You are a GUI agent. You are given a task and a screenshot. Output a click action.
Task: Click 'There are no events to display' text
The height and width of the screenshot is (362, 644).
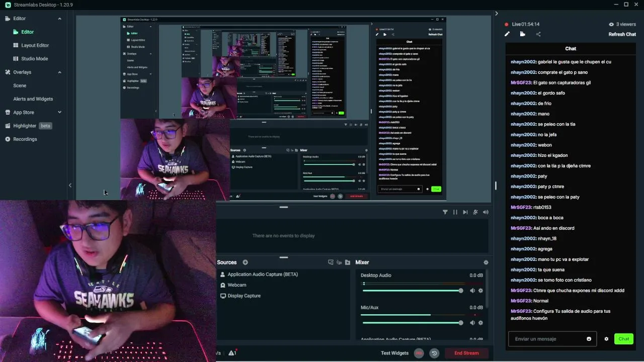283,236
